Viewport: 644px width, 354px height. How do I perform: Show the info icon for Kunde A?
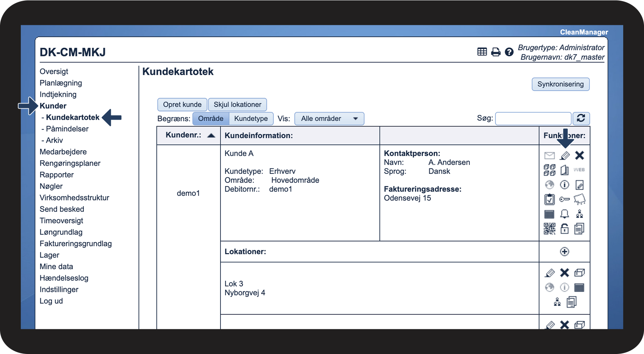565,185
